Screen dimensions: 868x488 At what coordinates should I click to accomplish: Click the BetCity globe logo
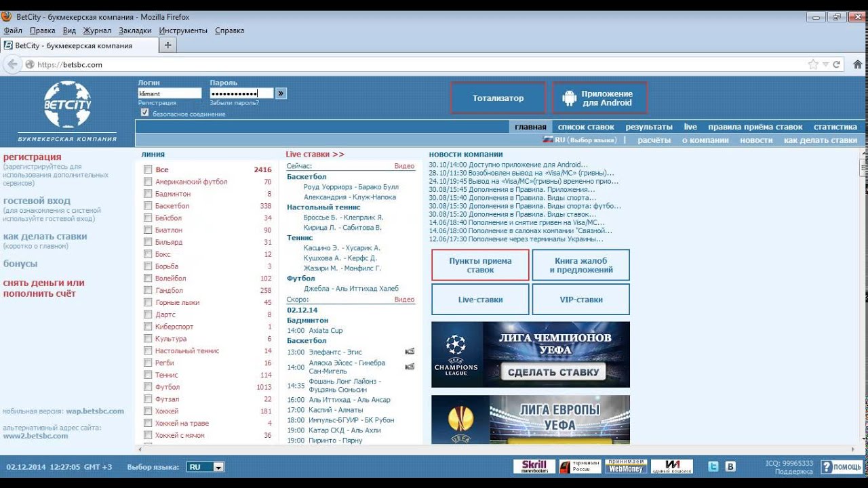[67, 105]
